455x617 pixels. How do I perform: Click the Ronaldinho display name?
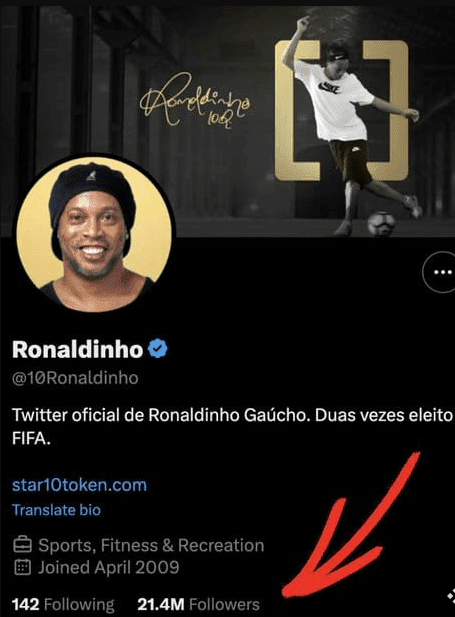[x=78, y=349]
